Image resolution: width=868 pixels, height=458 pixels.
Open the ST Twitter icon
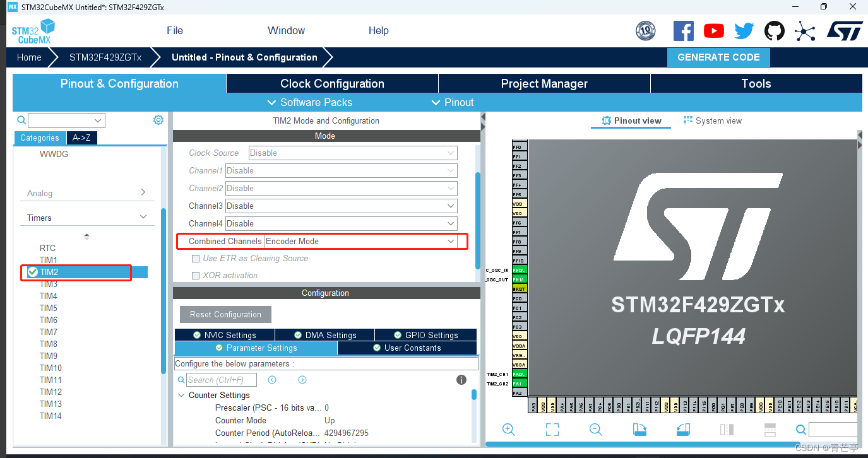click(x=744, y=30)
